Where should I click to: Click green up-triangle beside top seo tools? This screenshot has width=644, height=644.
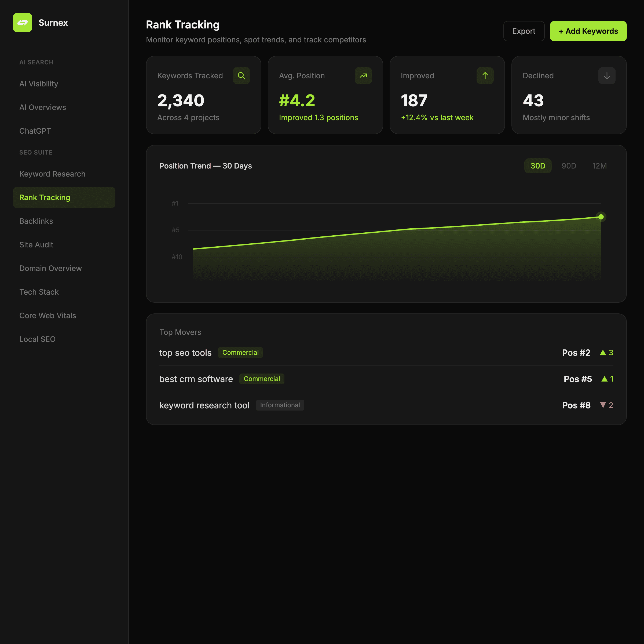pos(603,352)
